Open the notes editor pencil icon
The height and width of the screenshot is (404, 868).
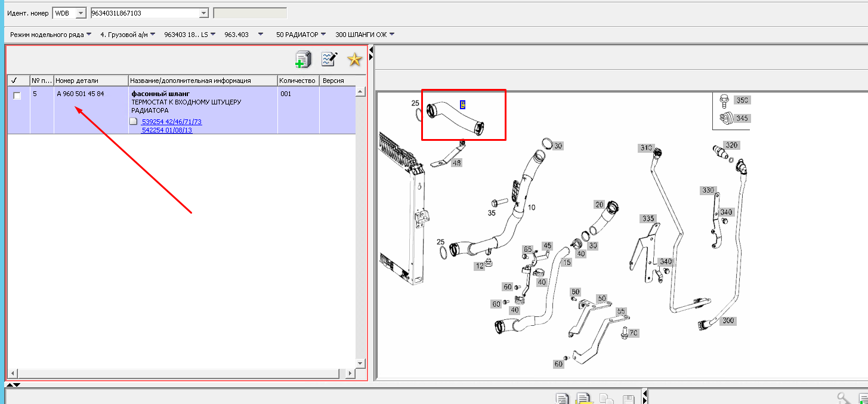[x=329, y=59]
